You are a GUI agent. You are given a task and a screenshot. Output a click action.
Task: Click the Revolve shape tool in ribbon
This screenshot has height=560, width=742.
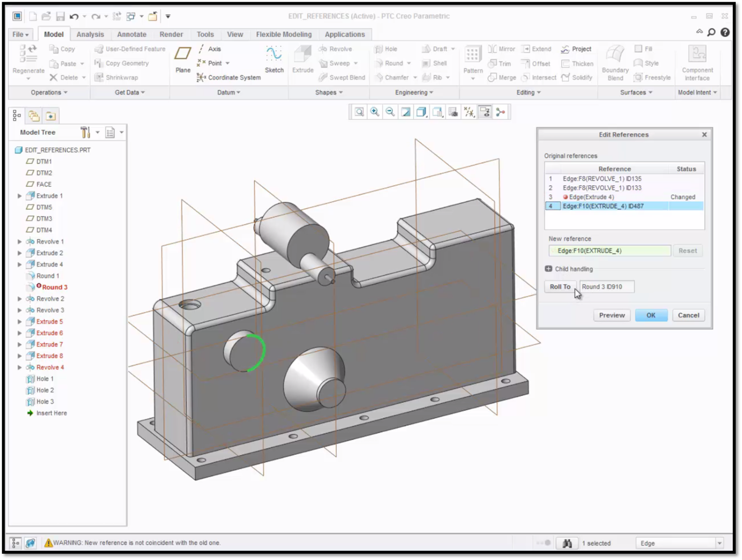pos(335,49)
